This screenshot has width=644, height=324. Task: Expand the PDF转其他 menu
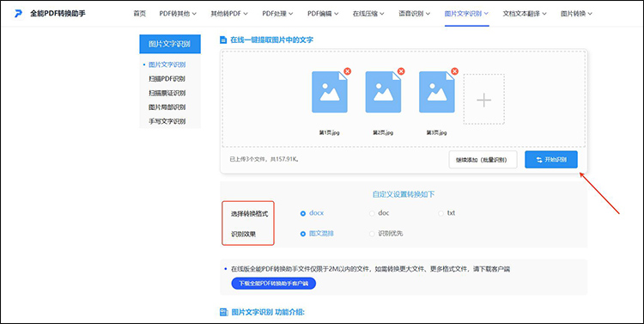pos(178,14)
